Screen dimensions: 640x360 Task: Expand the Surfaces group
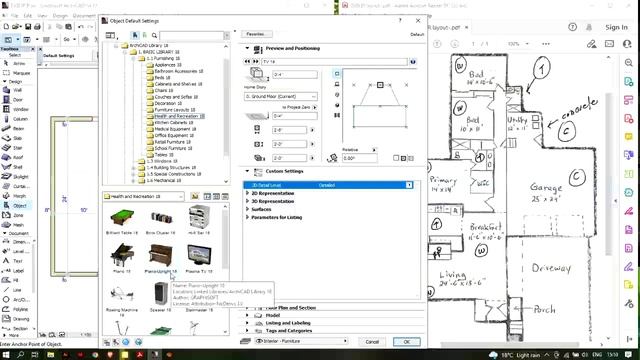[247, 209]
